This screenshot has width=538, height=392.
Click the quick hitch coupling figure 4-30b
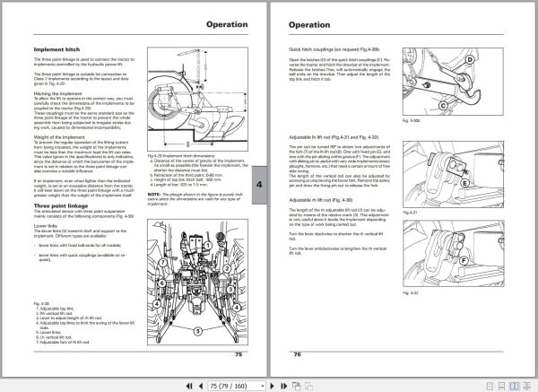tap(453, 82)
